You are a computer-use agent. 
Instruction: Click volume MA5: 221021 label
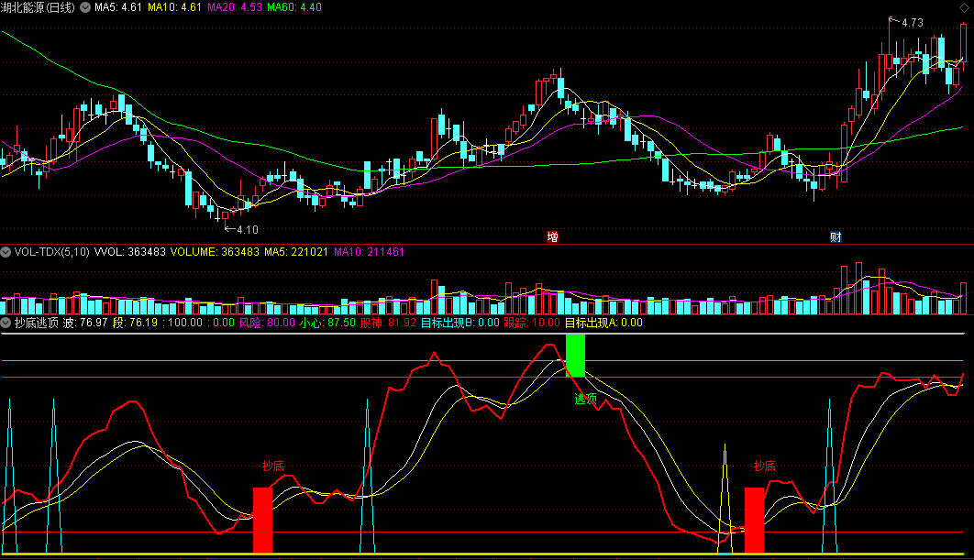(x=296, y=252)
